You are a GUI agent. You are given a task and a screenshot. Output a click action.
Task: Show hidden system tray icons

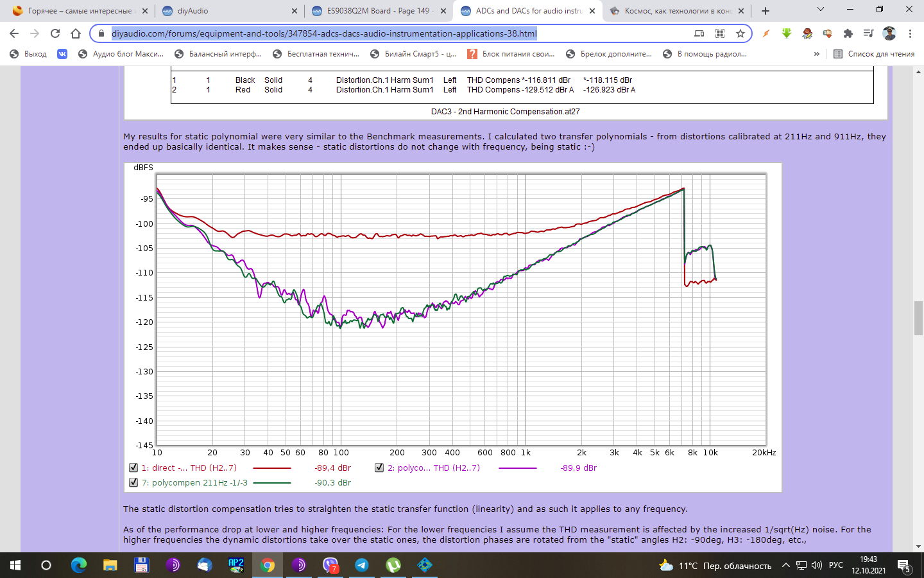pyautogui.click(x=785, y=565)
